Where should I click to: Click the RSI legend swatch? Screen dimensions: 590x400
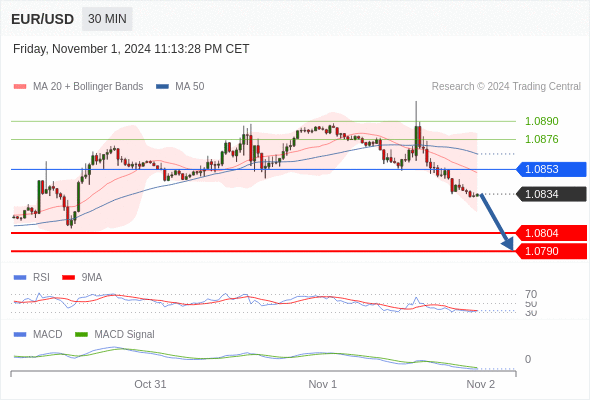[x=20, y=278]
